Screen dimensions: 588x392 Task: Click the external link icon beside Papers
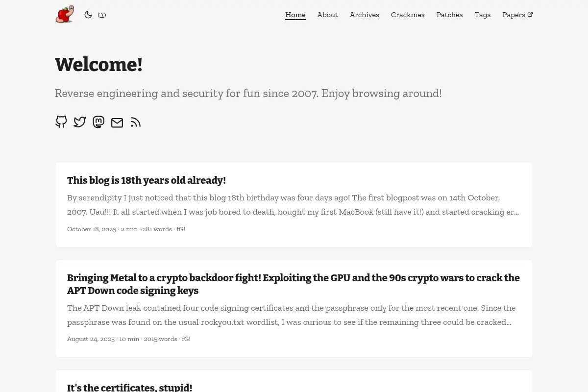(530, 14)
